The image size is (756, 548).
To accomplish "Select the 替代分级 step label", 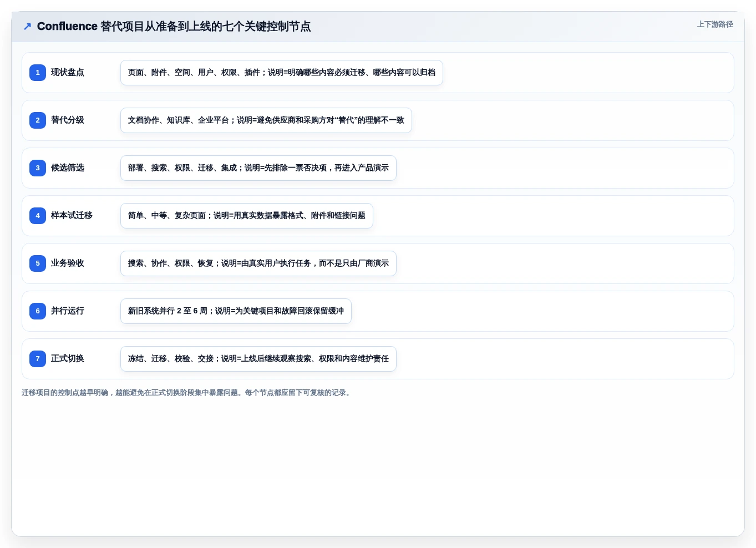I will (68, 120).
